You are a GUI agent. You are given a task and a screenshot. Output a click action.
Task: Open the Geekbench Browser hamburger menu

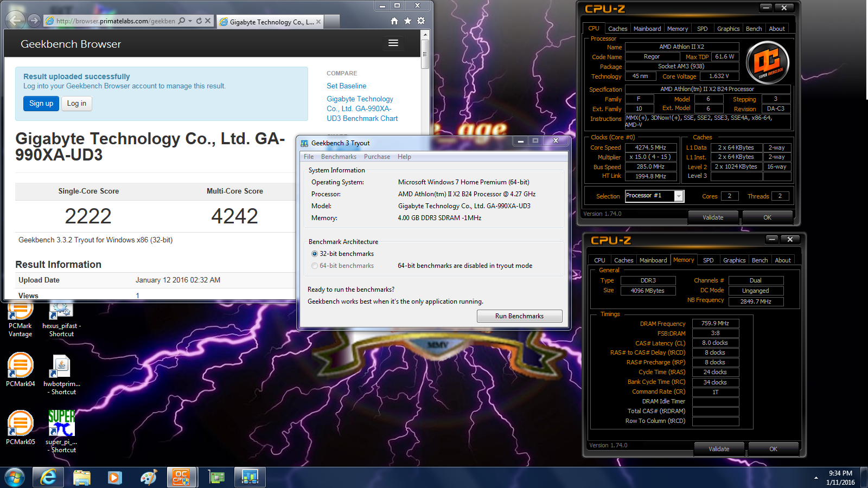(x=393, y=43)
